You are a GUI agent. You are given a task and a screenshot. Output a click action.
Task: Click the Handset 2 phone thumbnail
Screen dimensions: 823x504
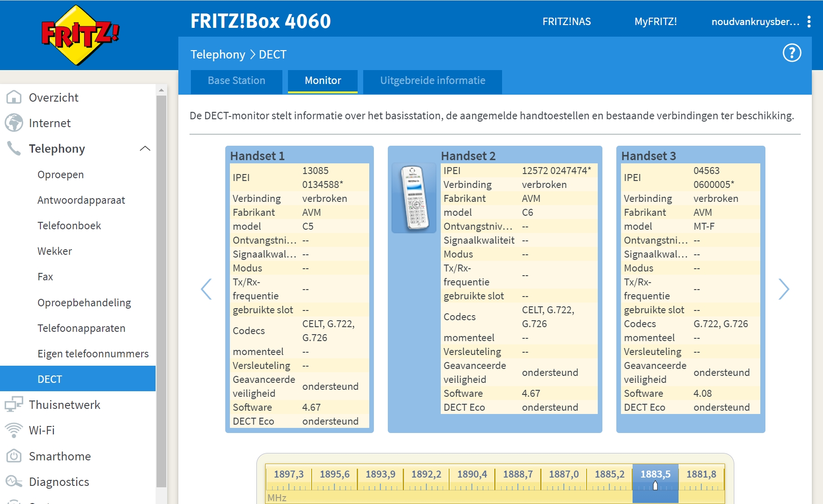414,198
